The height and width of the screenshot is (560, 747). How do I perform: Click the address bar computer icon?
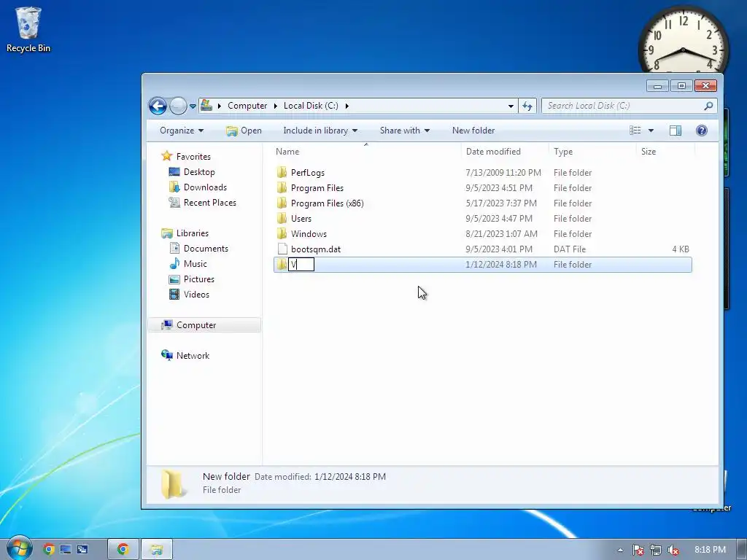pyautogui.click(x=206, y=105)
